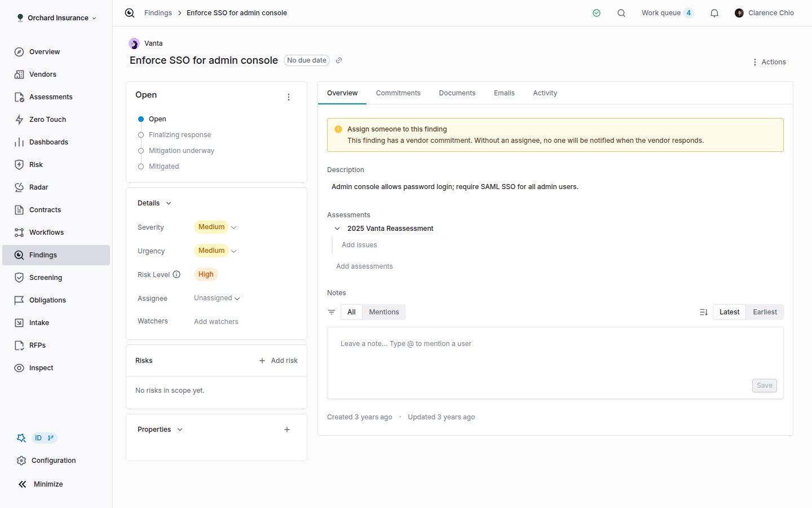Show All notes
The height and width of the screenshot is (508, 812).
click(351, 312)
